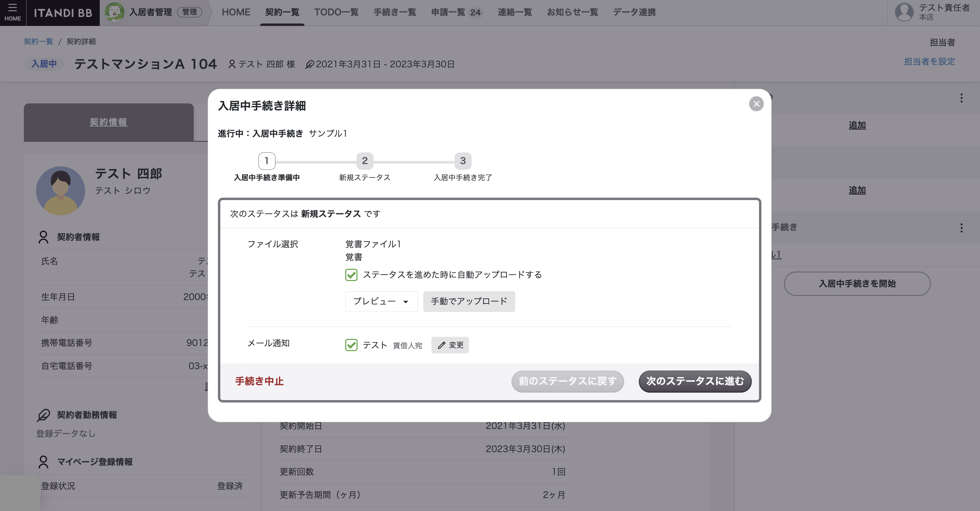The height and width of the screenshot is (511, 980).
Task: Click 前のステータスに戻す button
Action: point(567,381)
